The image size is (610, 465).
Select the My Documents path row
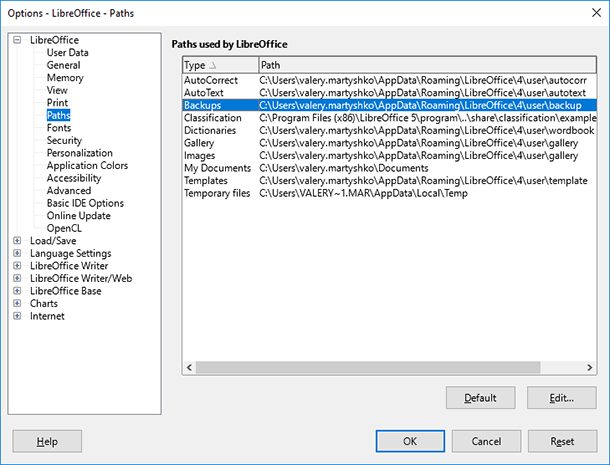coord(389,168)
